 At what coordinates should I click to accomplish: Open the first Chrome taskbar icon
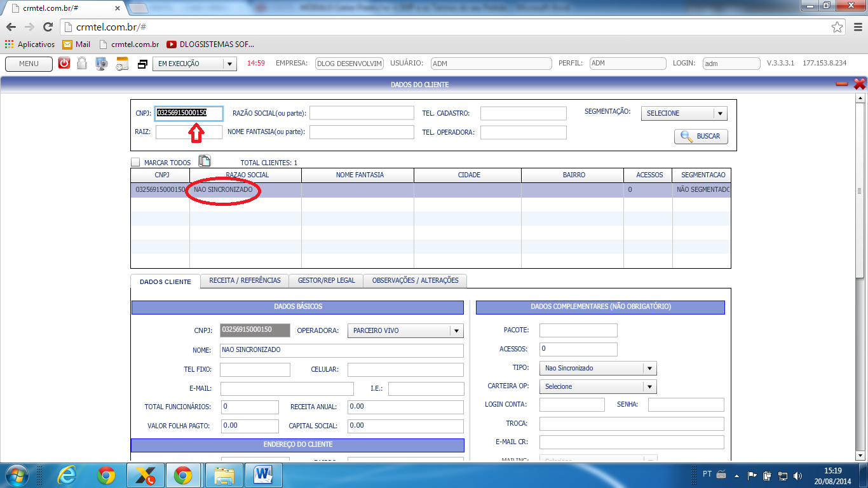click(x=106, y=476)
